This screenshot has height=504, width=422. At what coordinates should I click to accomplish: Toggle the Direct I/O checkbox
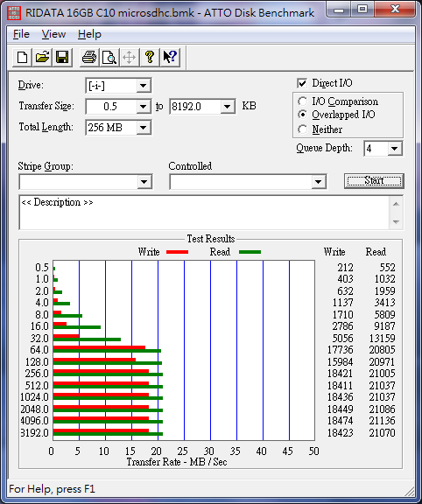coord(302,83)
